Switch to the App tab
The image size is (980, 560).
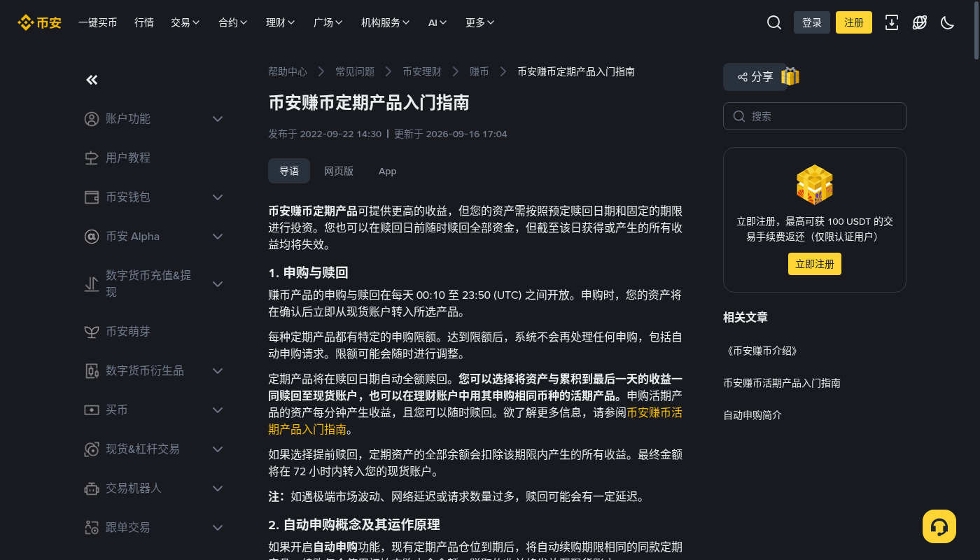coord(387,171)
